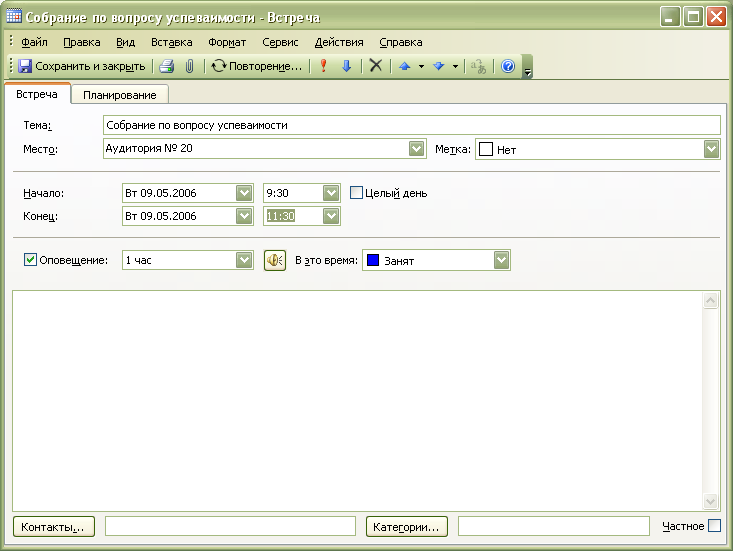
Task: Open the Правка menu
Action: [82, 42]
